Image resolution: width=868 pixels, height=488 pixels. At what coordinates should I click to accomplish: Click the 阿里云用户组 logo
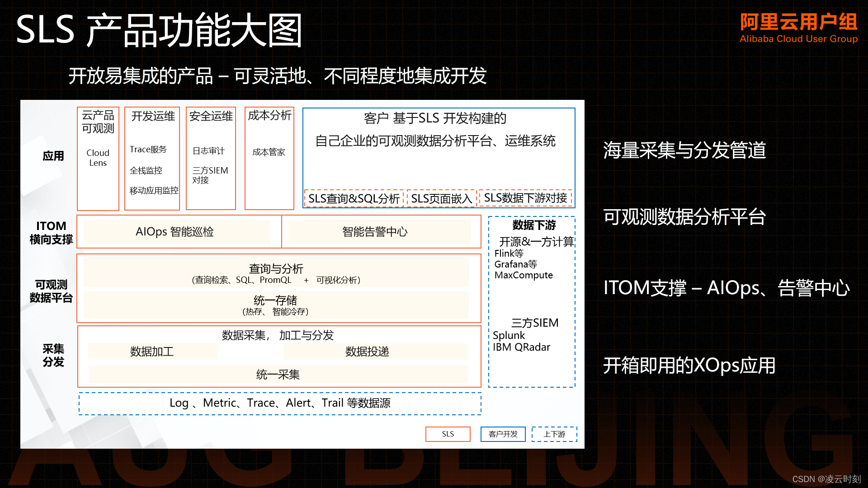tap(798, 28)
